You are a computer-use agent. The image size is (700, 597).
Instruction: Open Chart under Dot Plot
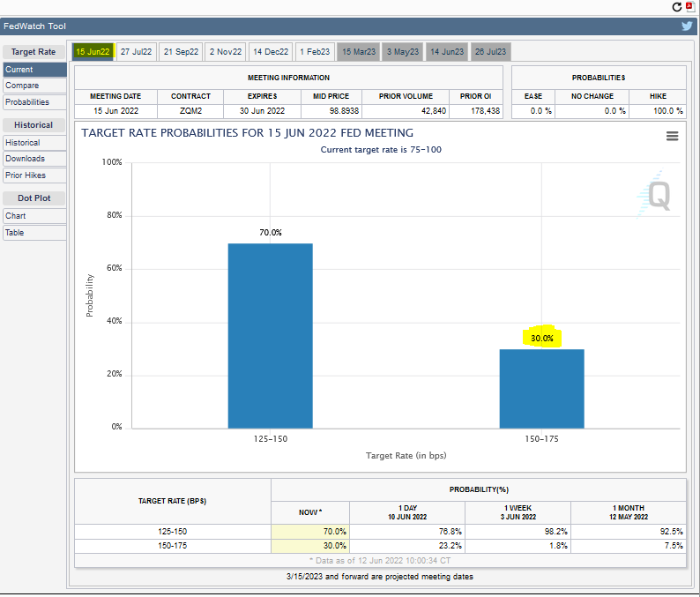click(34, 216)
